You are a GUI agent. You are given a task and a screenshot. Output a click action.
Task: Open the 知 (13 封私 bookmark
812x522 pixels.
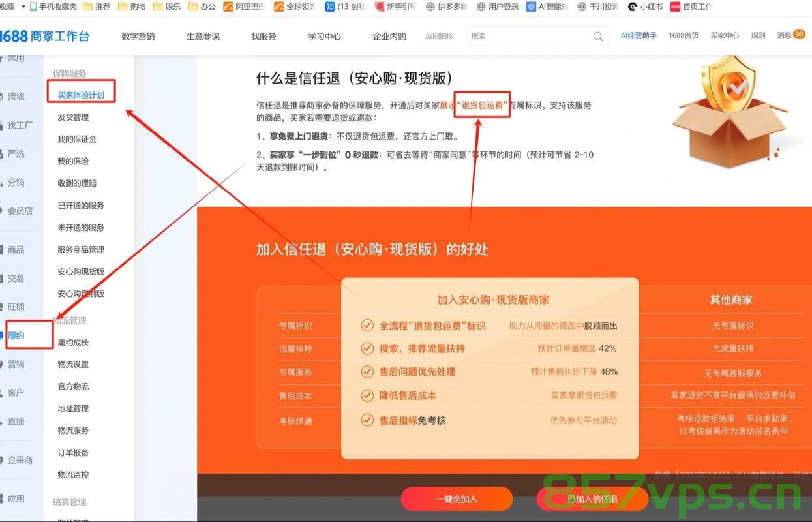tap(346, 7)
